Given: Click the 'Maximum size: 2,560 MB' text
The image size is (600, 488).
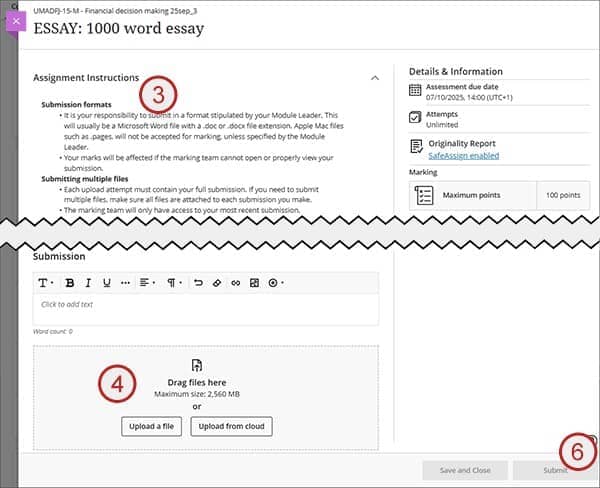Looking at the screenshot, I should (x=197, y=394).
